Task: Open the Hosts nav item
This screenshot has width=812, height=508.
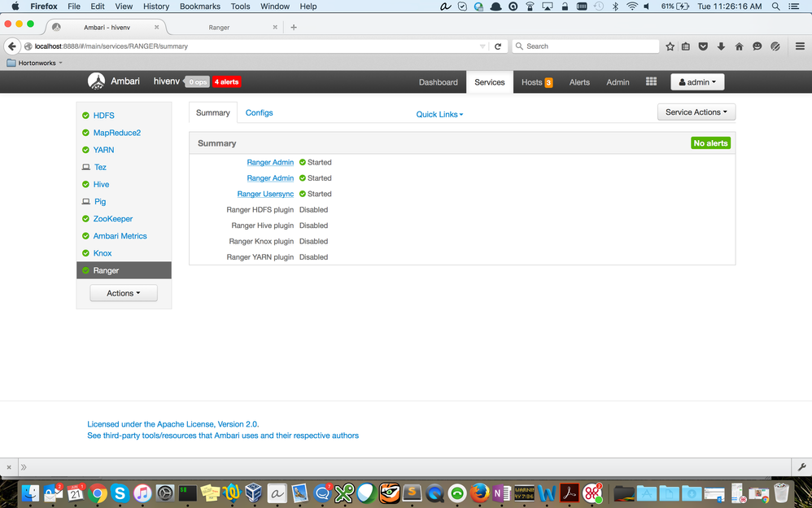Action: (537, 82)
